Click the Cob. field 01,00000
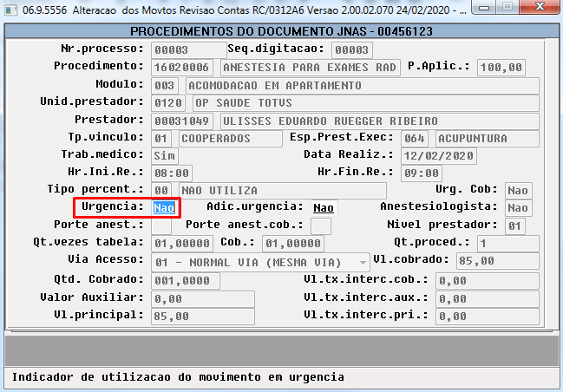 (x=293, y=244)
